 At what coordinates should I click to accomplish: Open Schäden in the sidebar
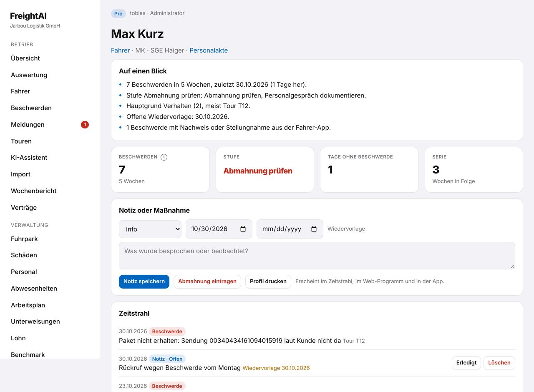24,255
